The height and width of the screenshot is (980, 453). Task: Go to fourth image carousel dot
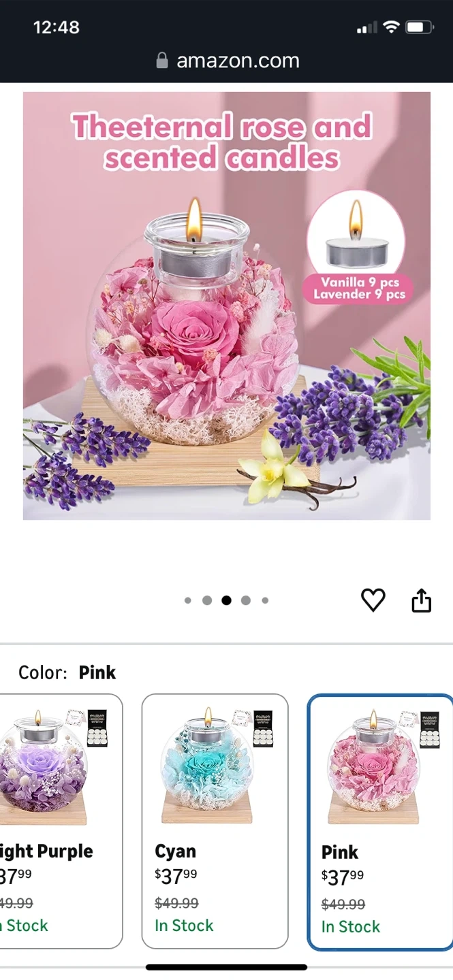pyautogui.click(x=246, y=600)
